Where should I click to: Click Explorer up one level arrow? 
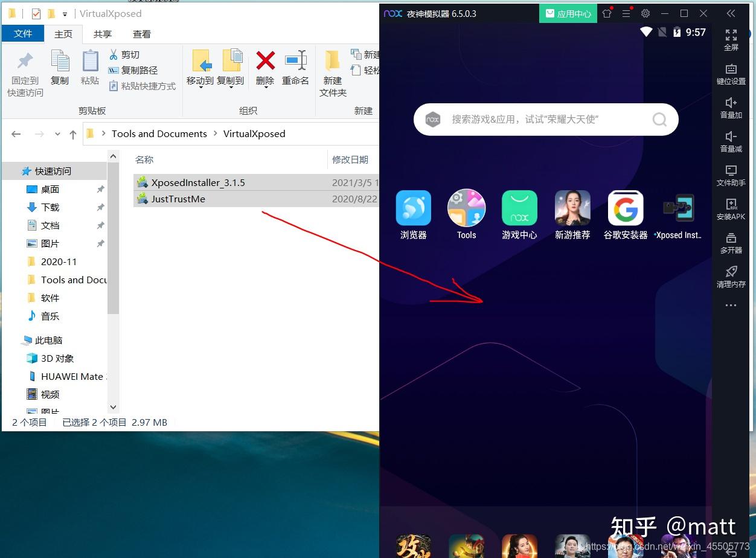point(73,134)
